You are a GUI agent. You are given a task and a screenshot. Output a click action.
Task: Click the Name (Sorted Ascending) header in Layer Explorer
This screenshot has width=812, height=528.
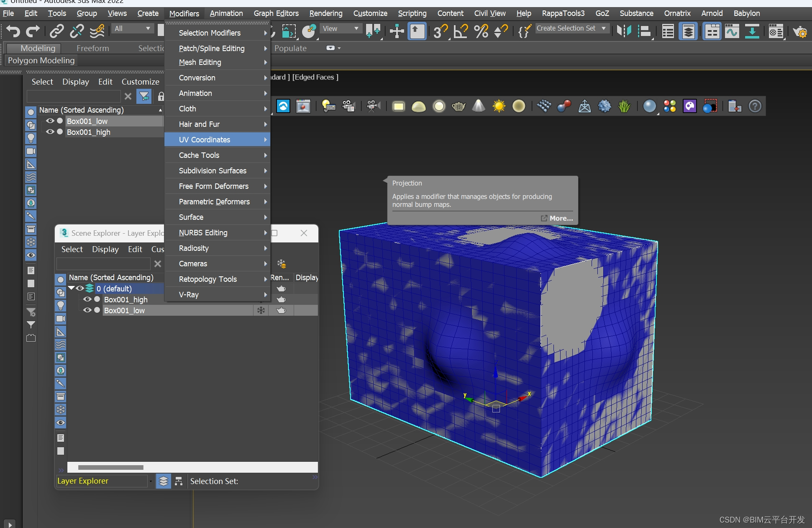tap(111, 278)
